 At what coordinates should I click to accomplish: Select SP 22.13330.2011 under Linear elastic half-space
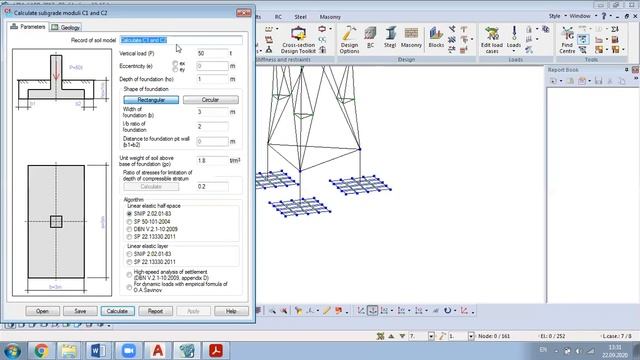pyautogui.click(x=129, y=237)
